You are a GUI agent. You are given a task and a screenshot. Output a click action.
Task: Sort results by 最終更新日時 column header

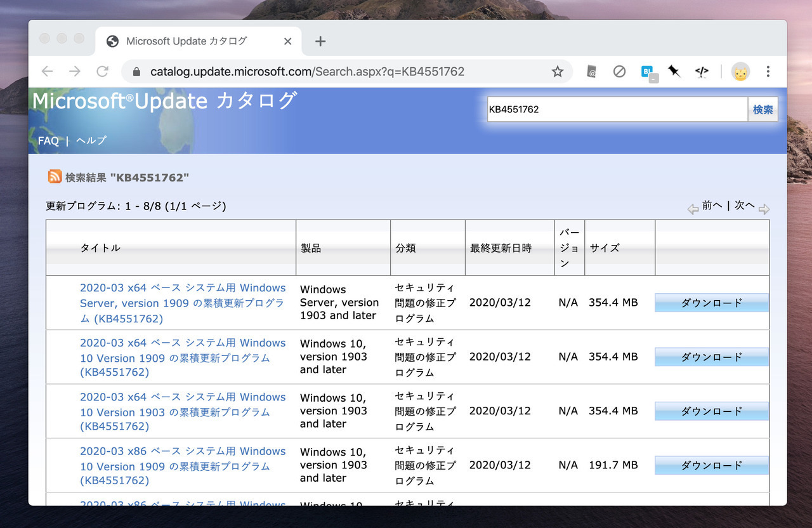501,248
